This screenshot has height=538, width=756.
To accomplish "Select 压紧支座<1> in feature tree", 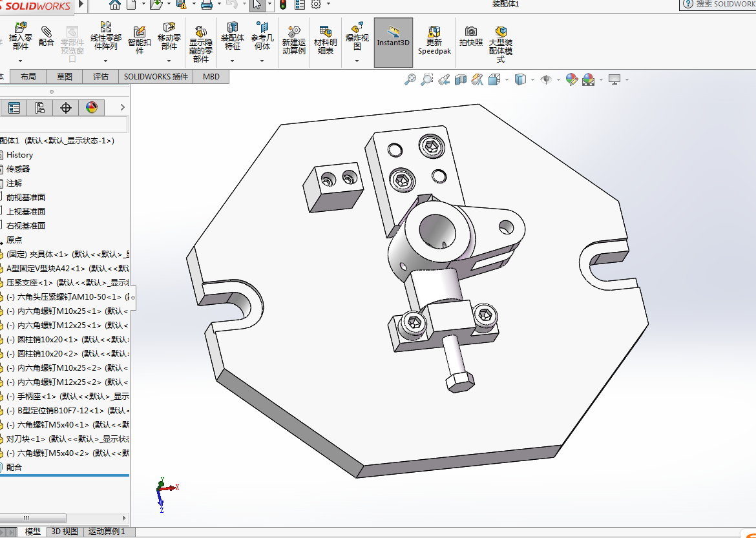I will click(65, 282).
